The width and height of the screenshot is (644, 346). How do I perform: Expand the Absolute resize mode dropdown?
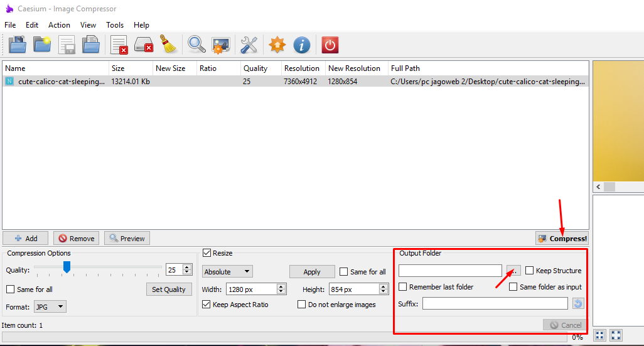click(x=227, y=272)
